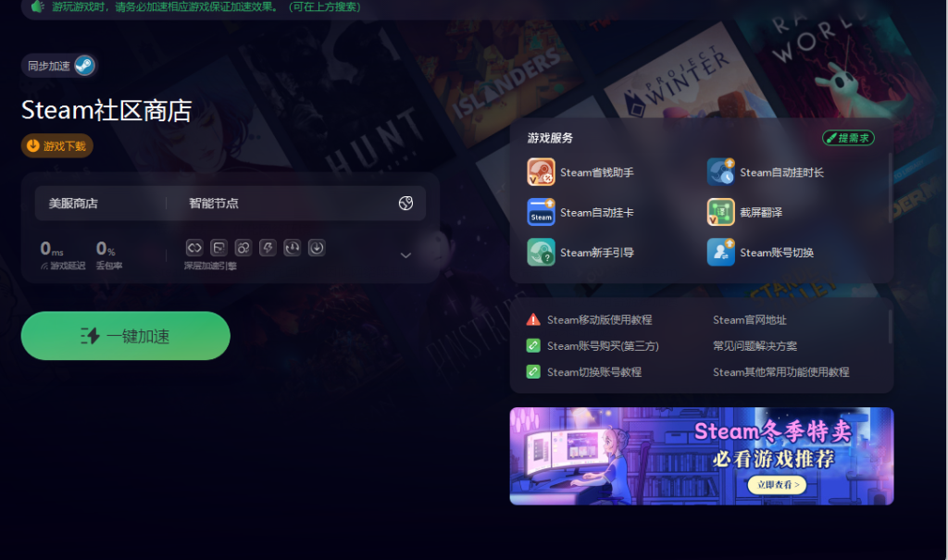948x560 pixels.
Task: Click the last down-arrow circle engine icon
Action: pos(317,247)
